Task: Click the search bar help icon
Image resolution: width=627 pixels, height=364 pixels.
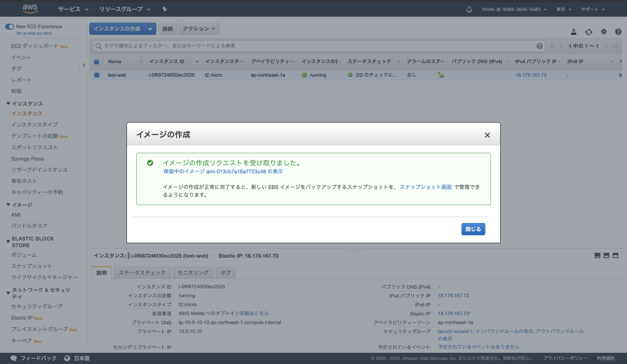Action: 539,46
